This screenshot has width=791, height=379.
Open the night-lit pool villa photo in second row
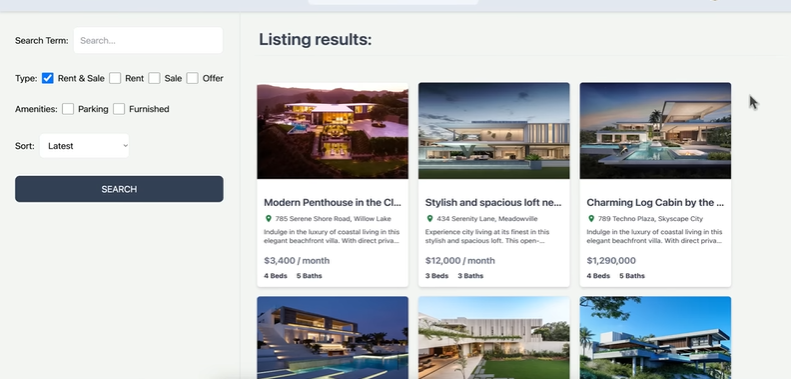tap(332, 338)
